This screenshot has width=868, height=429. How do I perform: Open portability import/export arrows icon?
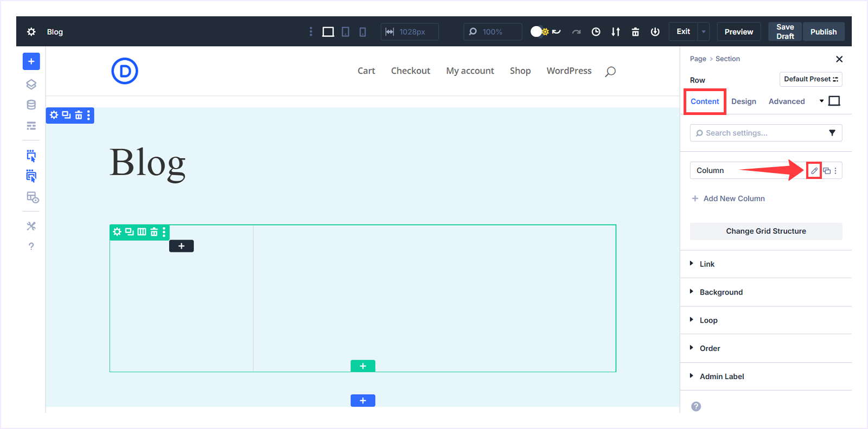(616, 32)
